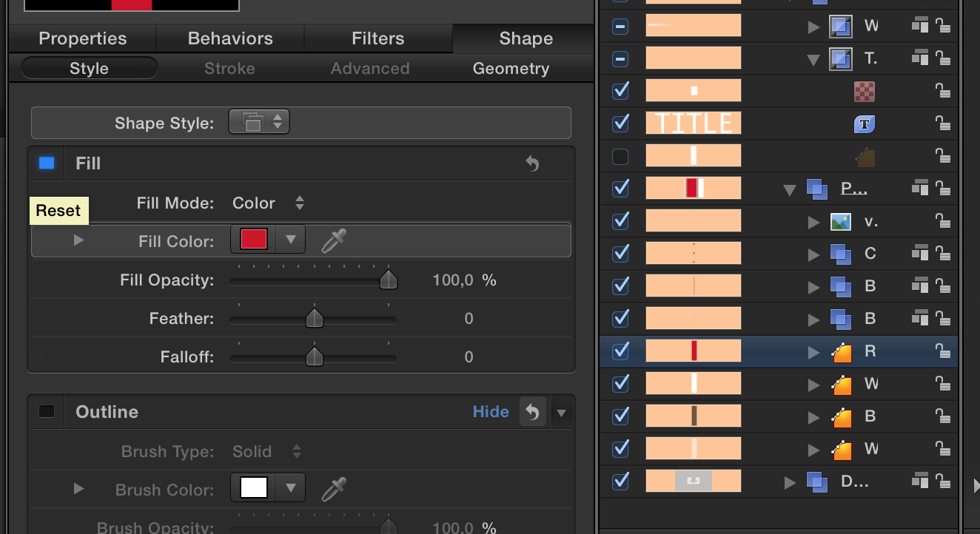The image size is (980, 534).
Task: Toggle the lock on the selected R shape layer
Action: (x=942, y=351)
